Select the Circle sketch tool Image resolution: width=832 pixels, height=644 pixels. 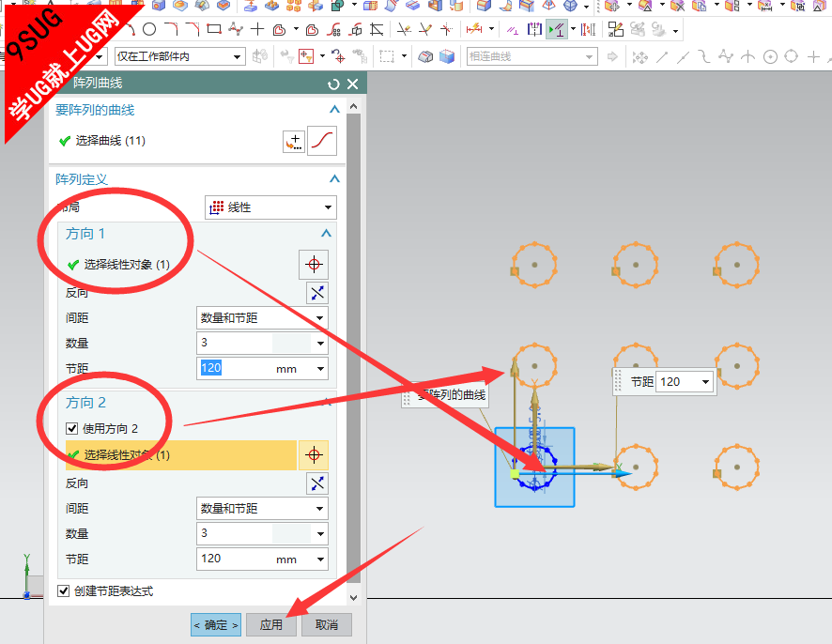149,30
